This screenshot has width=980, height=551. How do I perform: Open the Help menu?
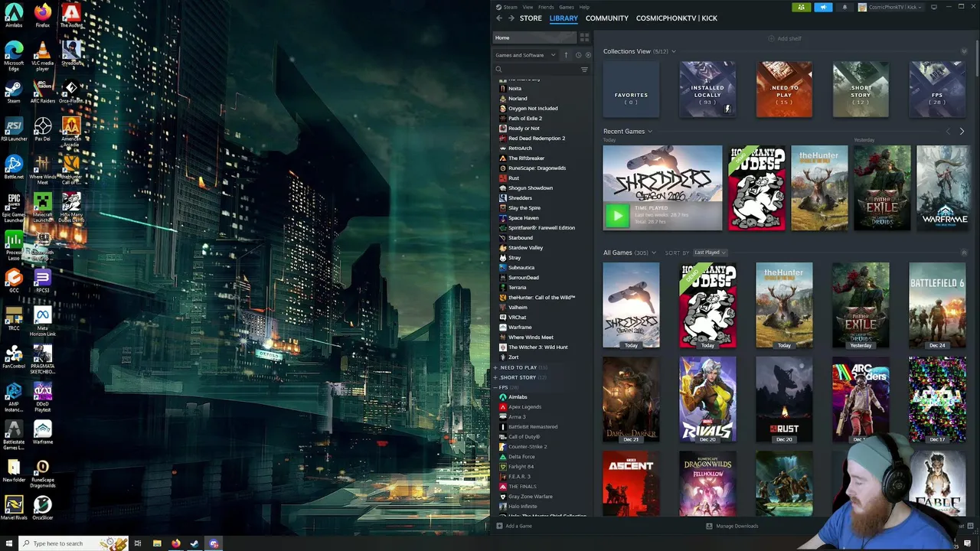584,7
